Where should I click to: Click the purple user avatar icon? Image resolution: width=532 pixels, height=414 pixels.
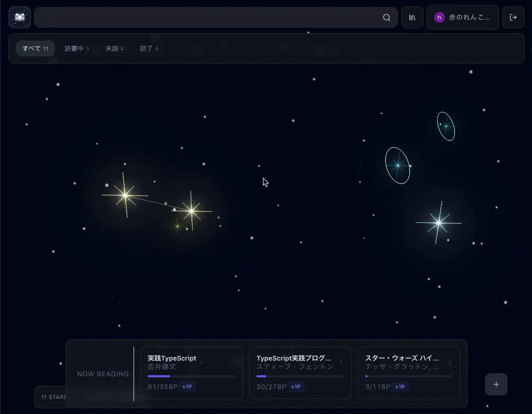439,17
